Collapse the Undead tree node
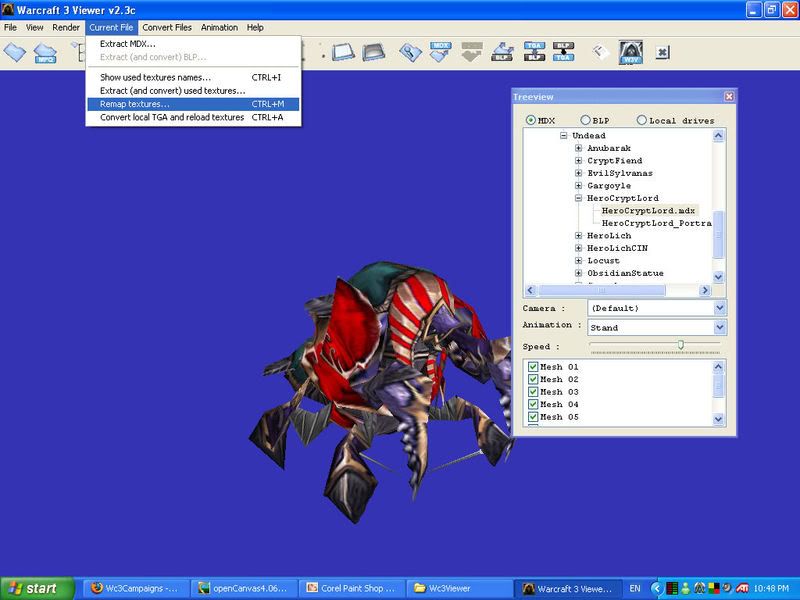This screenshot has width=800, height=600. pos(564,136)
